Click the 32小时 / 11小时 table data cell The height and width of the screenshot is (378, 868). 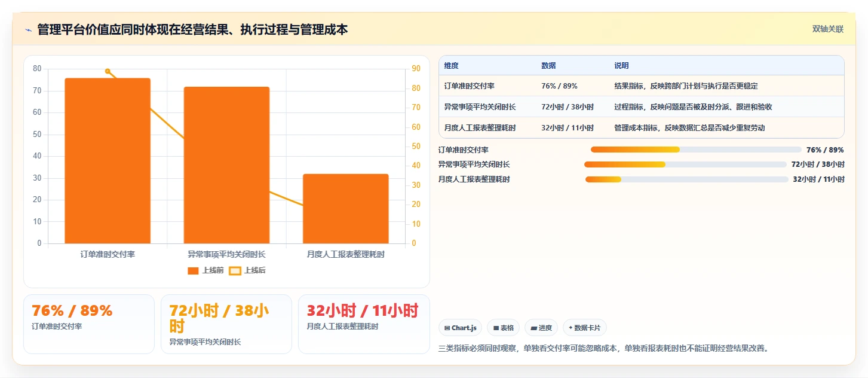pos(568,128)
